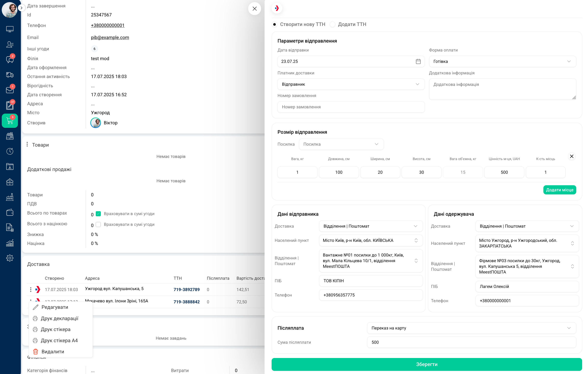588x374 pixels.
Task: Open the wallet finance sidebar icon
Action: (10, 212)
